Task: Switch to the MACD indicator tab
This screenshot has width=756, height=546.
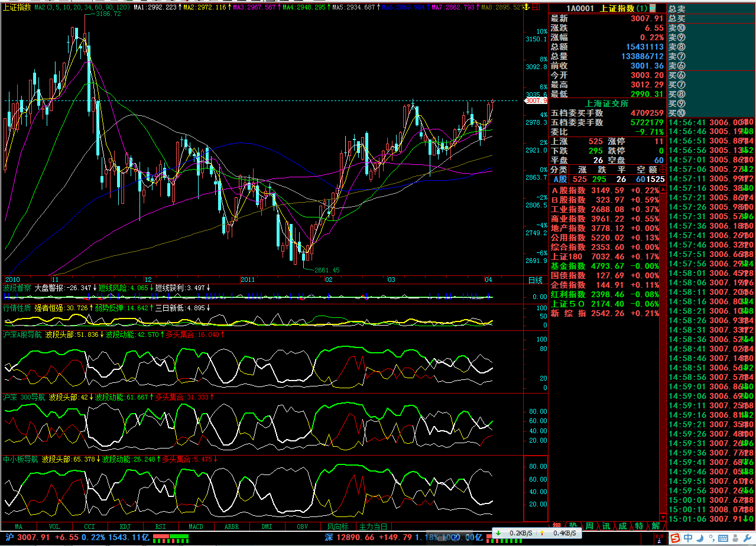Action: click(196, 526)
